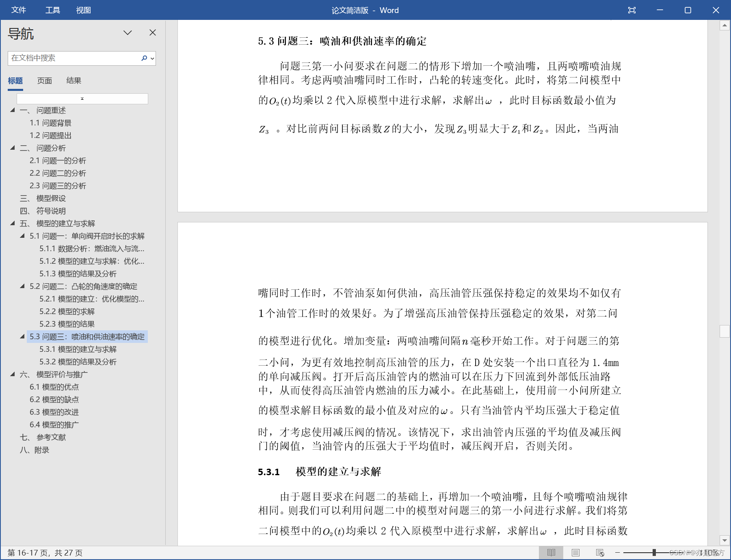Go to heading 2.3 问题三的分析

[58, 186]
